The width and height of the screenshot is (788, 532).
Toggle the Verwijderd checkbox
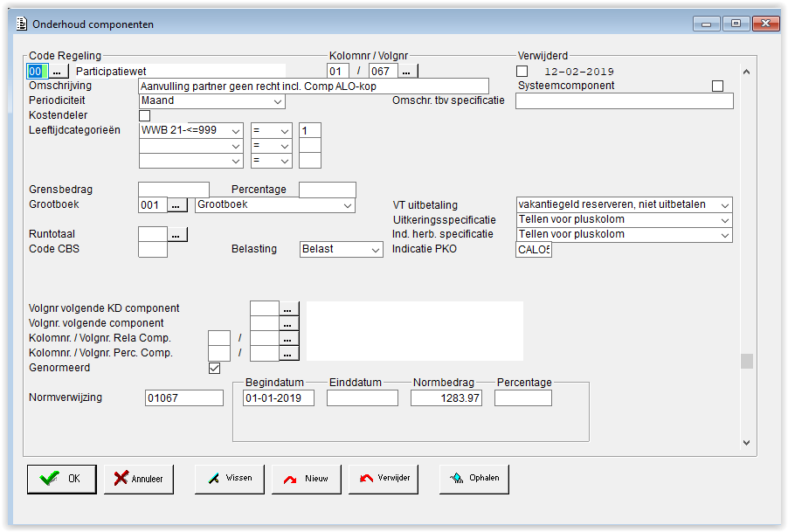[x=522, y=72]
